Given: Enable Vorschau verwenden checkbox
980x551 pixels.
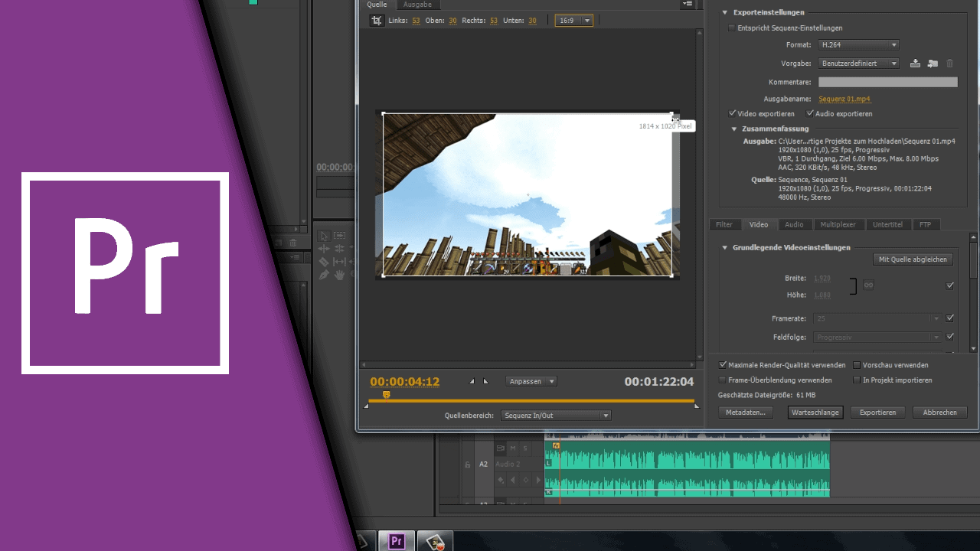Looking at the screenshot, I should pyautogui.click(x=857, y=365).
